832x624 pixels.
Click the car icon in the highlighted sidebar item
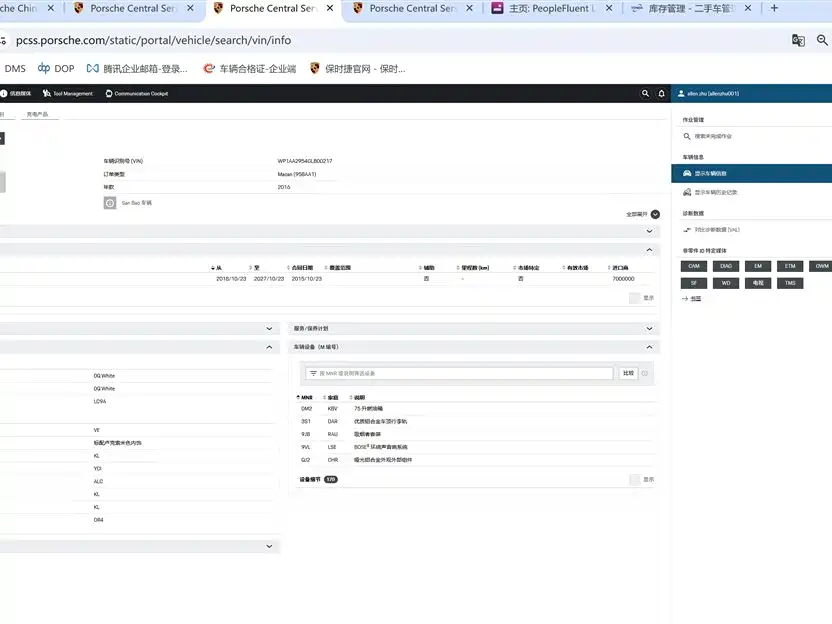coord(687,174)
